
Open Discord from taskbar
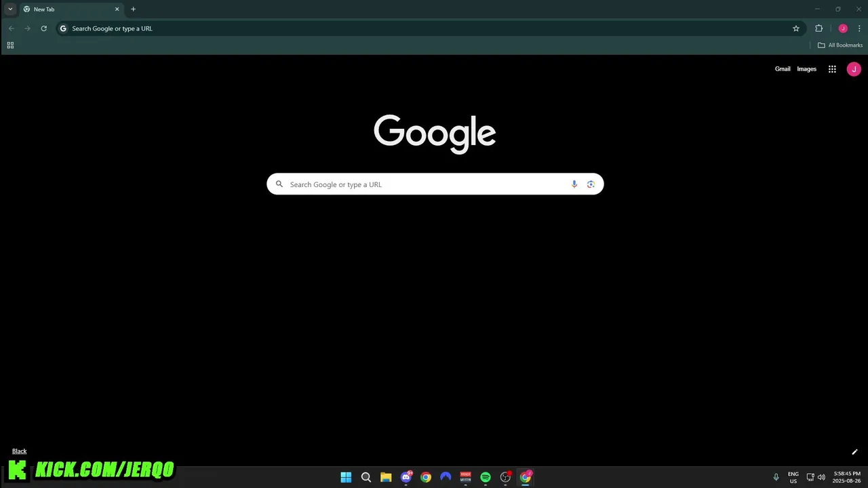[x=406, y=477]
